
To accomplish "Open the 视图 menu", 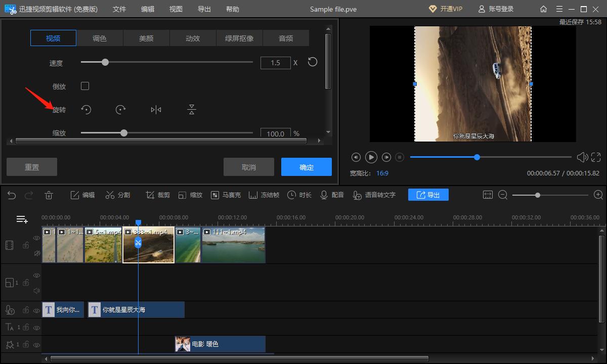I will click(x=176, y=9).
